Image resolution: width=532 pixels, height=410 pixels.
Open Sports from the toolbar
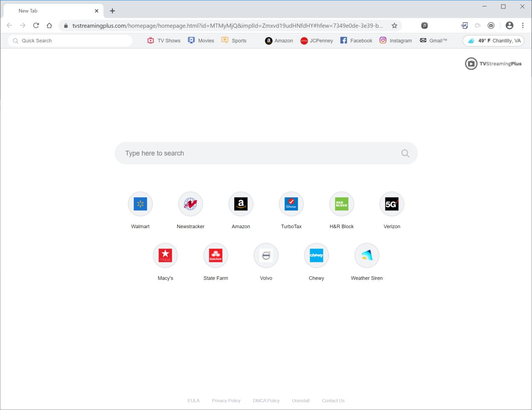click(234, 40)
